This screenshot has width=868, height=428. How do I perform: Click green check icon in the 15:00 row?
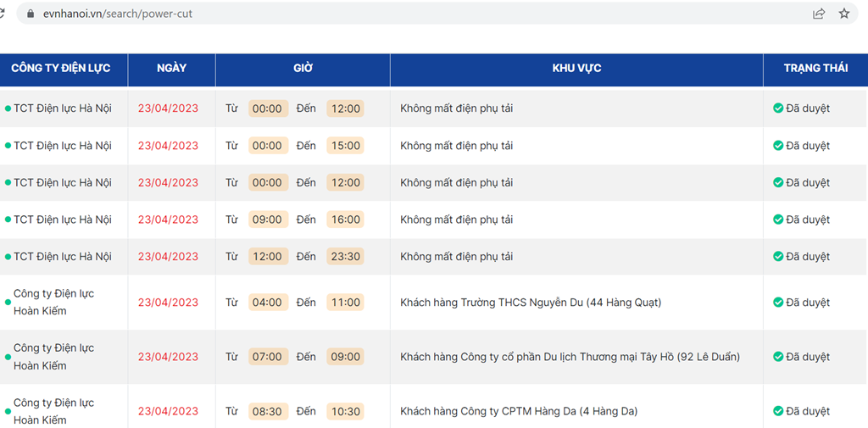(x=778, y=146)
